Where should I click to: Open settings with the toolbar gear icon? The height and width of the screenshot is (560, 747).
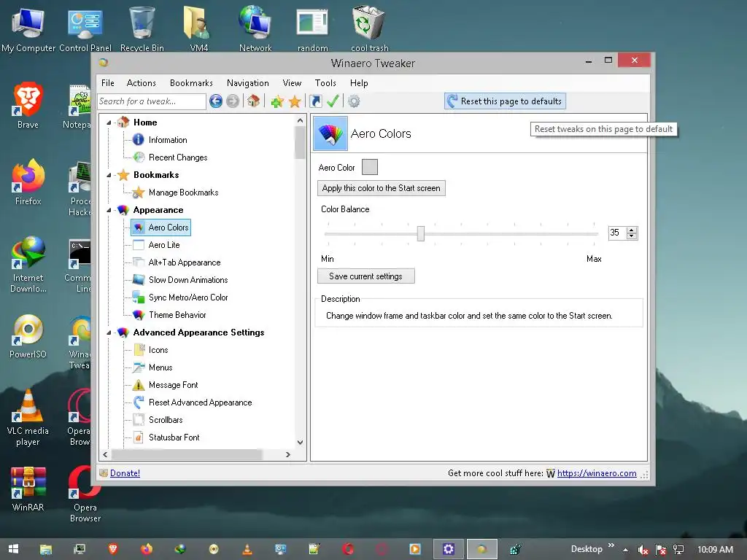click(x=354, y=101)
